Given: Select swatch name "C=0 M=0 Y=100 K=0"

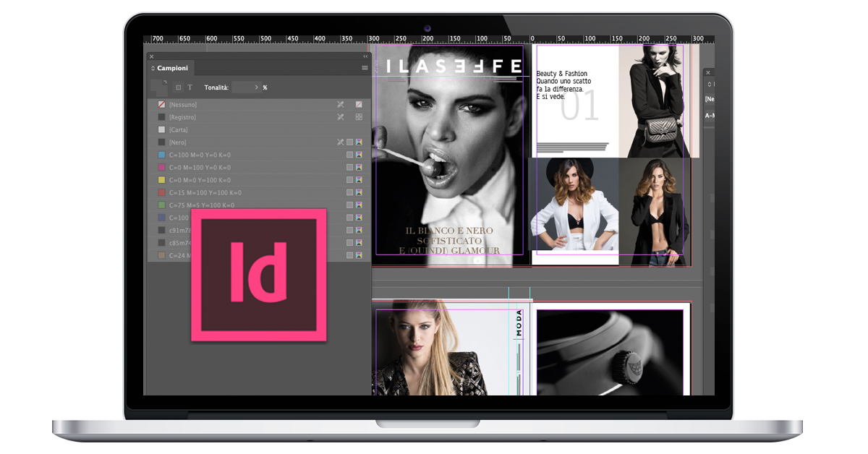Looking at the screenshot, I should [200, 180].
